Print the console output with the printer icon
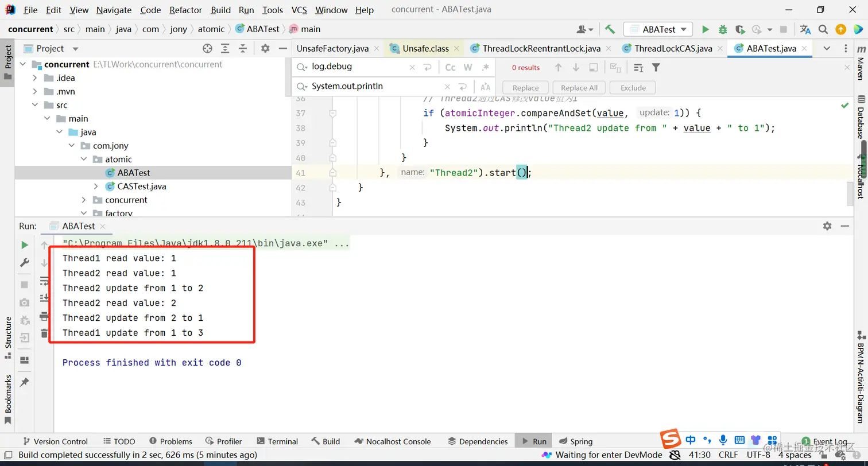This screenshot has height=466, width=868. (x=44, y=316)
